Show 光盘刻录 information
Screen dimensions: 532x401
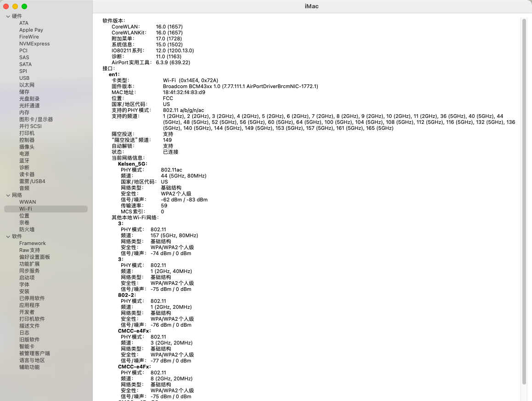pos(29,99)
